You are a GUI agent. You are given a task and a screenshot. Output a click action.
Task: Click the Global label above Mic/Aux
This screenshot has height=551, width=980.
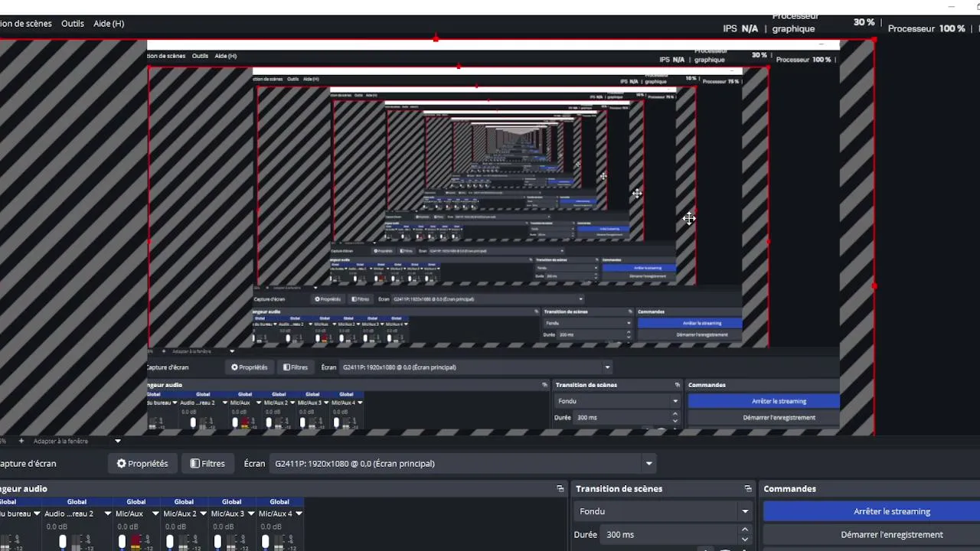[136, 502]
